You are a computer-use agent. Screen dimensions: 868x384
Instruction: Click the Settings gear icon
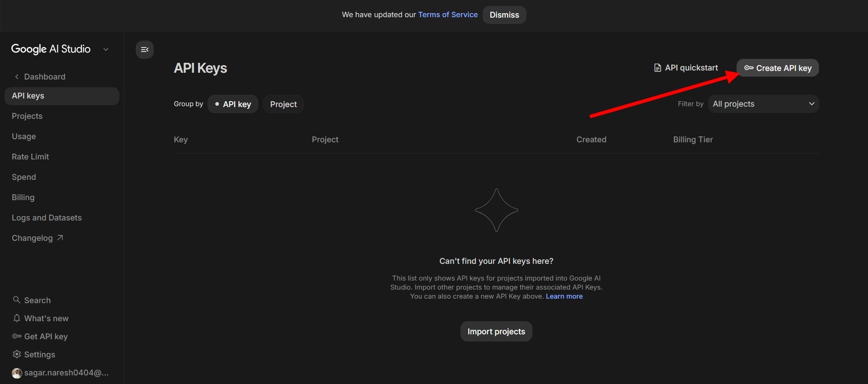point(17,354)
